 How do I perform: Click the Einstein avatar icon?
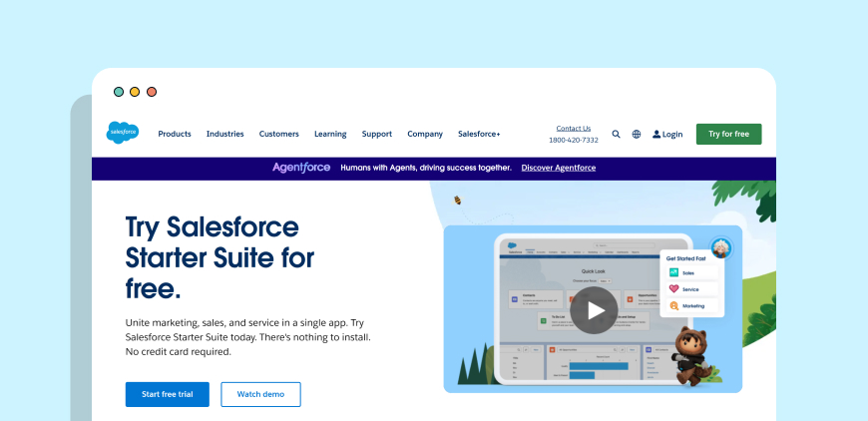pos(720,247)
